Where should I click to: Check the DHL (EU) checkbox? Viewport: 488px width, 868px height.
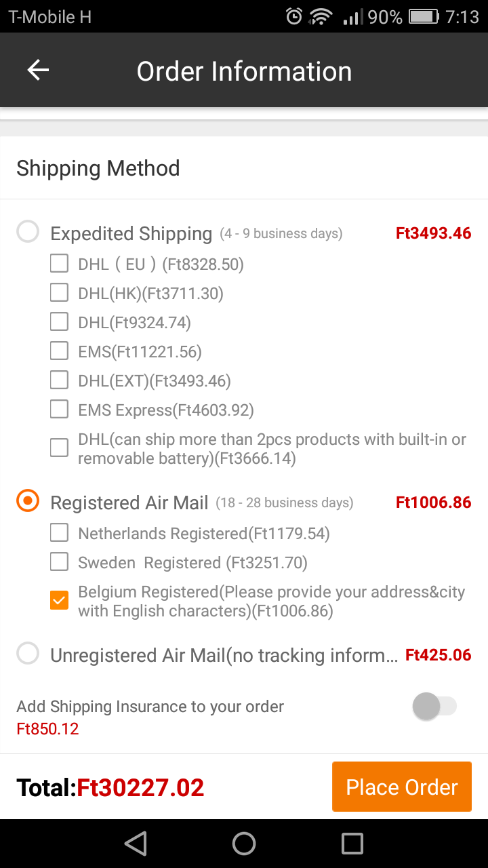click(60, 263)
